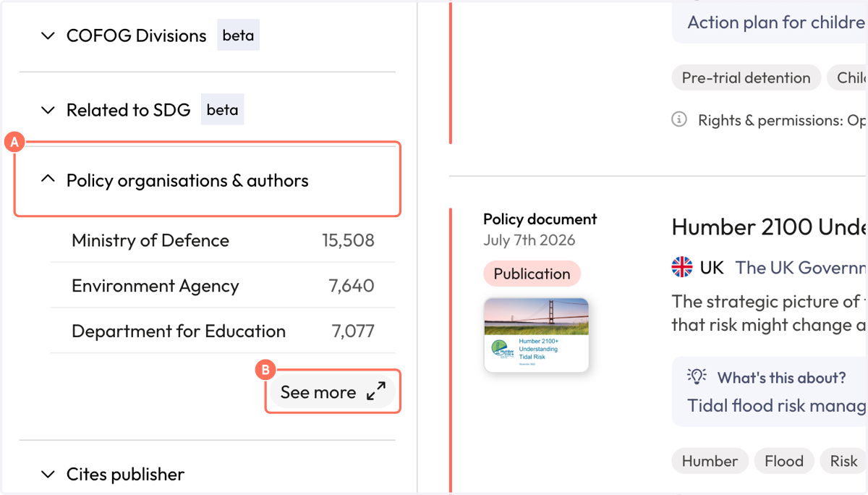Click expand arrows icon beside See more
The height and width of the screenshot is (495, 868).
(376, 392)
